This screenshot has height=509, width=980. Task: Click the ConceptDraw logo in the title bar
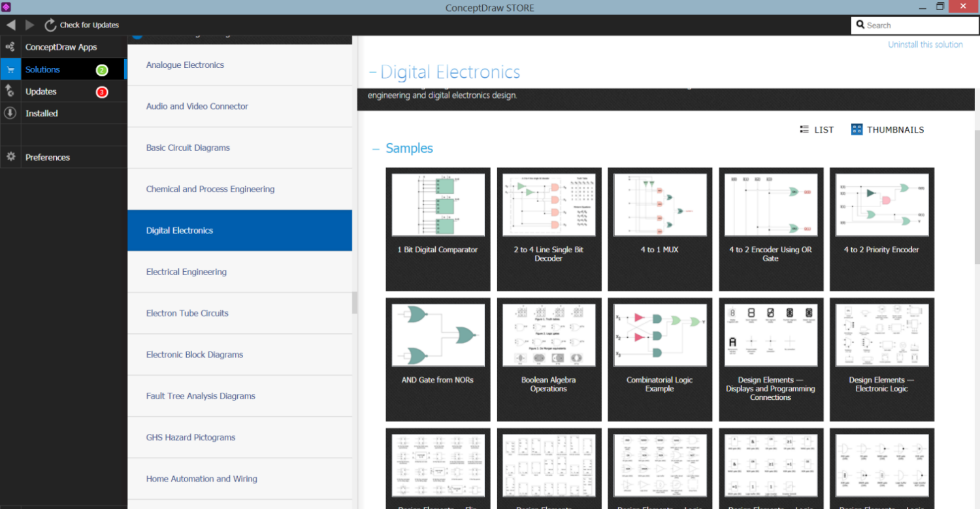(7, 7)
